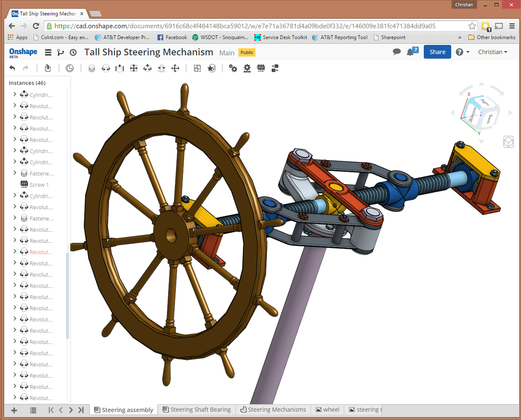521x420 pixels.
Task: Click the Back face of view cube
Action: 490,119
